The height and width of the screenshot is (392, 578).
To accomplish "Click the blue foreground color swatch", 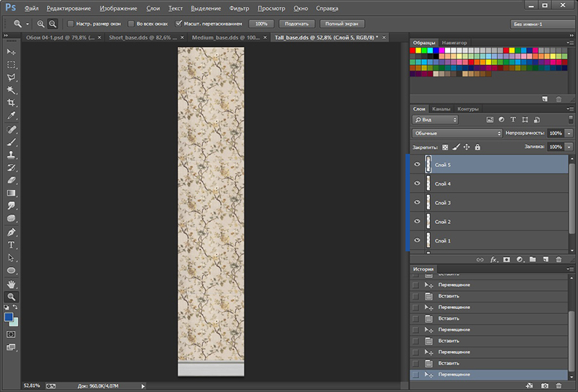I will (x=9, y=317).
